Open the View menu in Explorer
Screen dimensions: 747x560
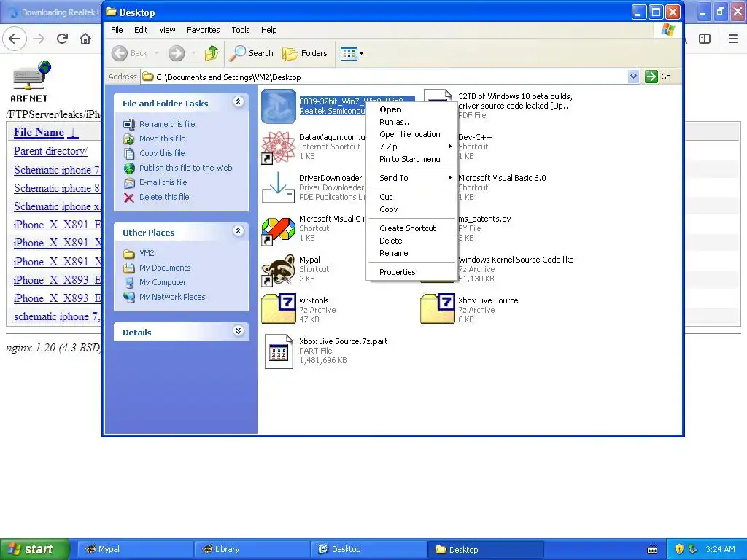point(167,30)
